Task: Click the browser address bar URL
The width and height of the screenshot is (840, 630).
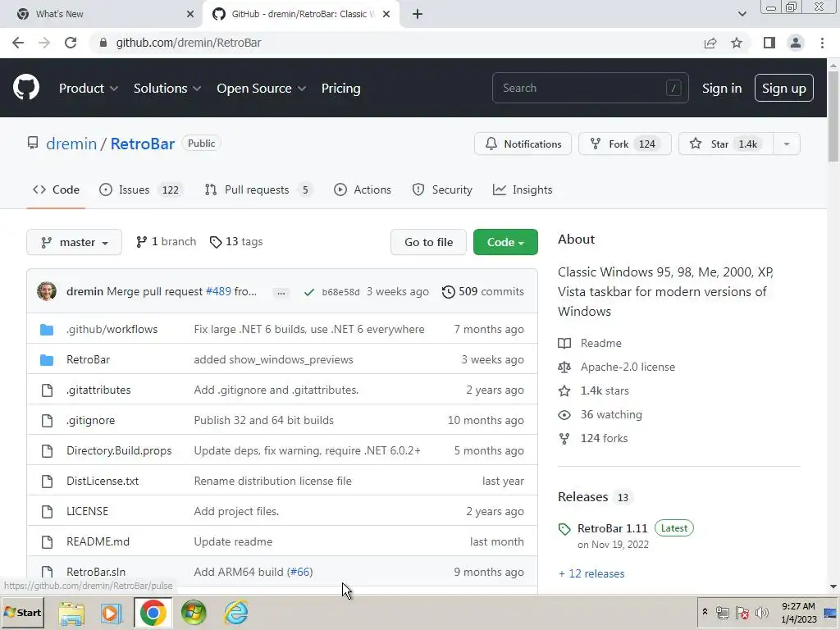Action: point(189,43)
